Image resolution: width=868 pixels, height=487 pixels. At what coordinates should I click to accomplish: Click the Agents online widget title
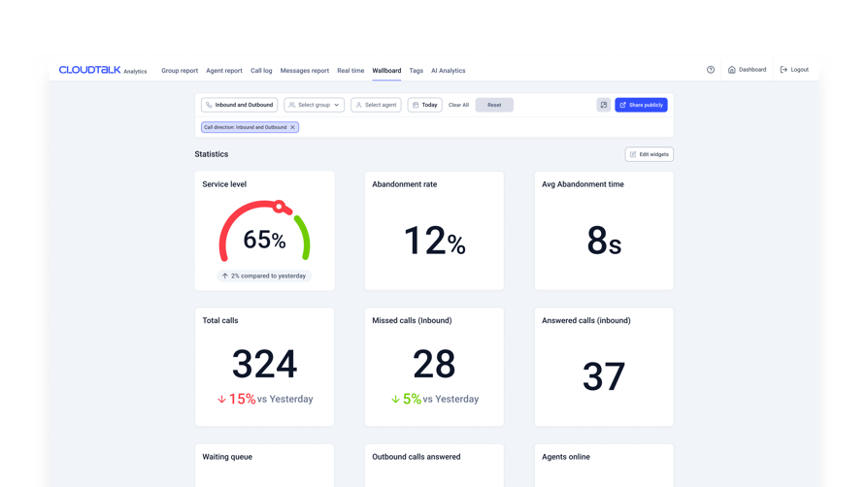point(566,457)
